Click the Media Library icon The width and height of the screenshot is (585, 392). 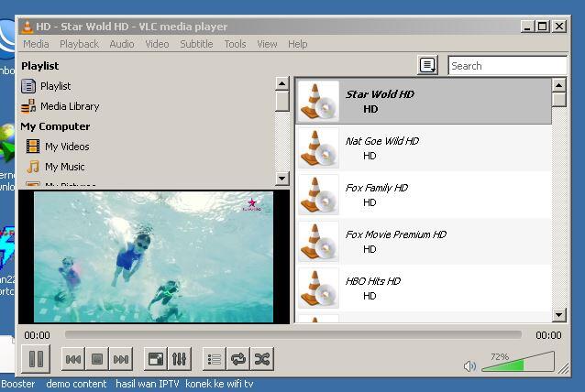[28, 106]
